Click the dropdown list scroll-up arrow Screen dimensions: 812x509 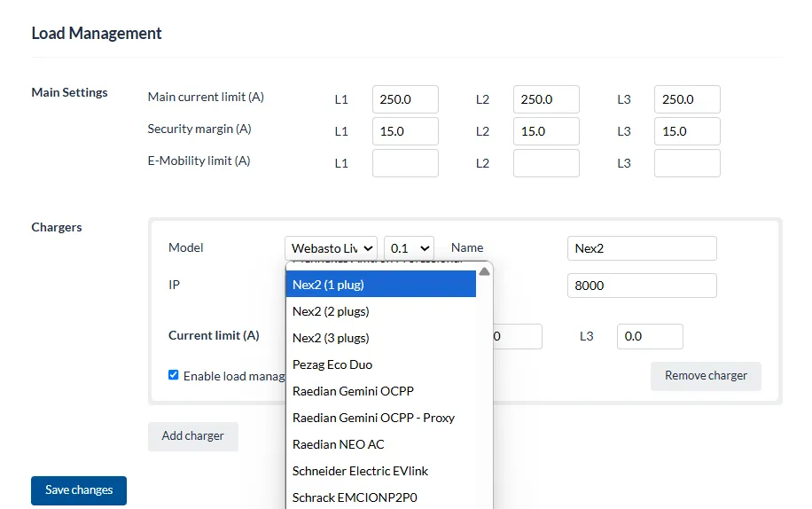[x=484, y=272]
